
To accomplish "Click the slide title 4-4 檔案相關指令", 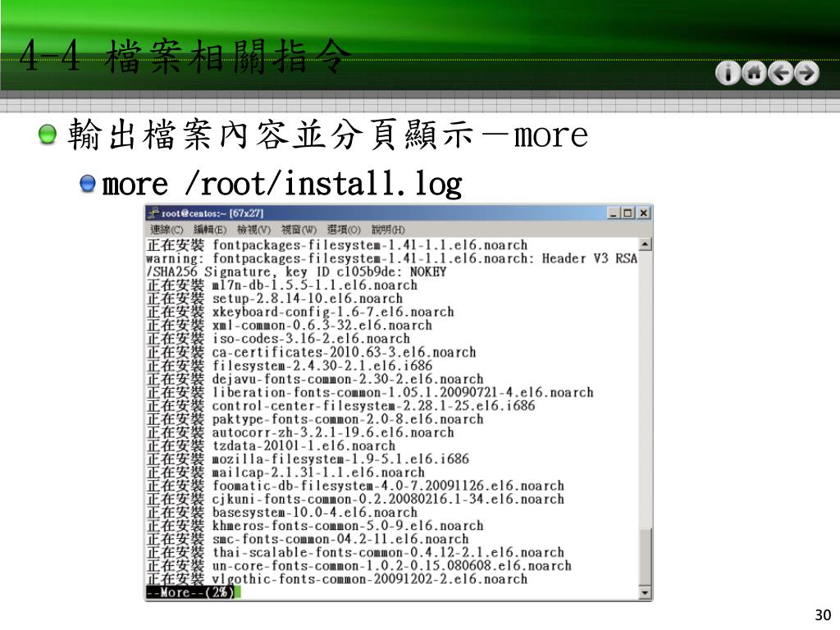I will point(185,56).
